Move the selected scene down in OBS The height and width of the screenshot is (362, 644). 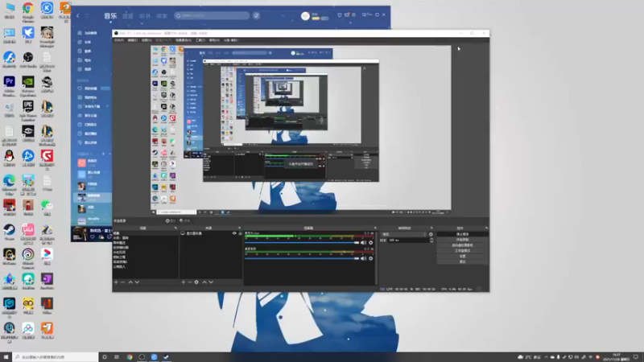pos(137,282)
